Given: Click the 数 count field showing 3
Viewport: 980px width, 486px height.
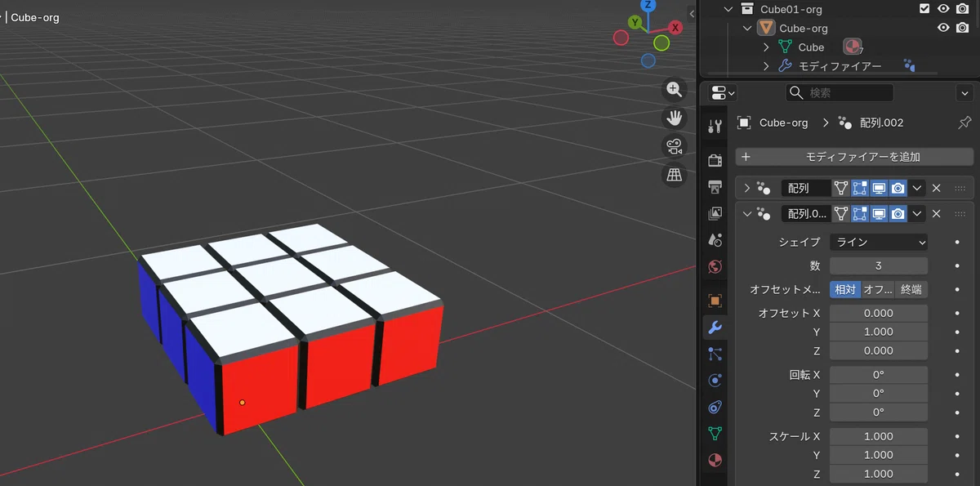Looking at the screenshot, I should [x=879, y=265].
